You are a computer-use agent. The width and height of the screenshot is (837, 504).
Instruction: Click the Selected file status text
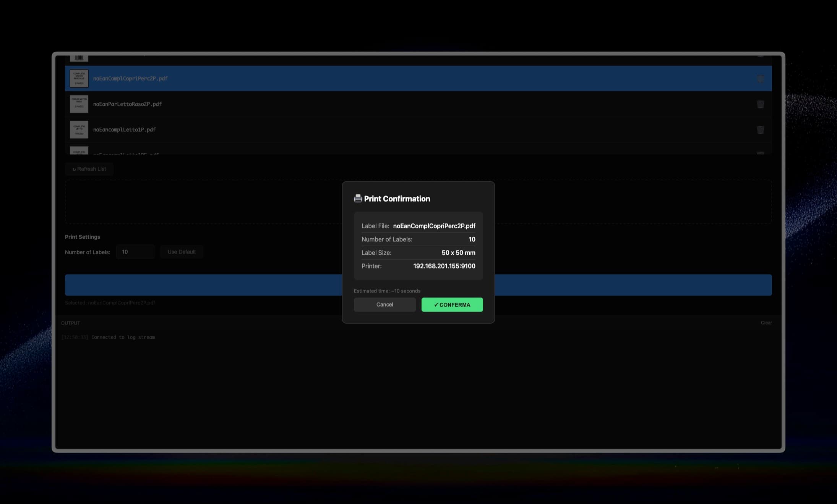(x=110, y=303)
